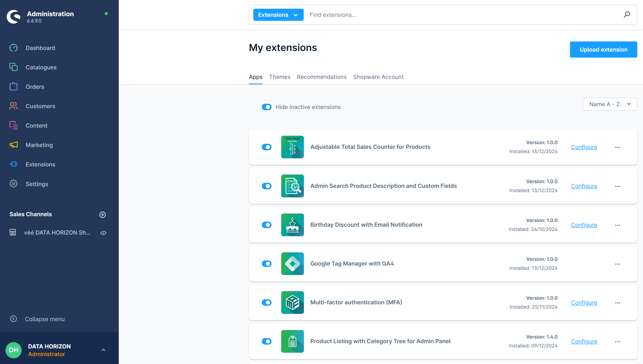Click the Settings gear icon
The height and width of the screenshot is (364, 643).
tap(14, 184)
